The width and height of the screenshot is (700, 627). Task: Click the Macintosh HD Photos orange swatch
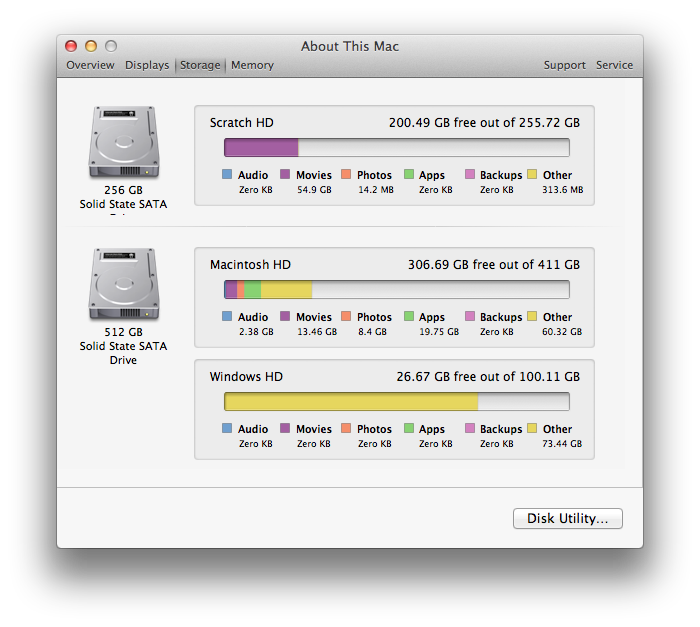tap(346, 316)
